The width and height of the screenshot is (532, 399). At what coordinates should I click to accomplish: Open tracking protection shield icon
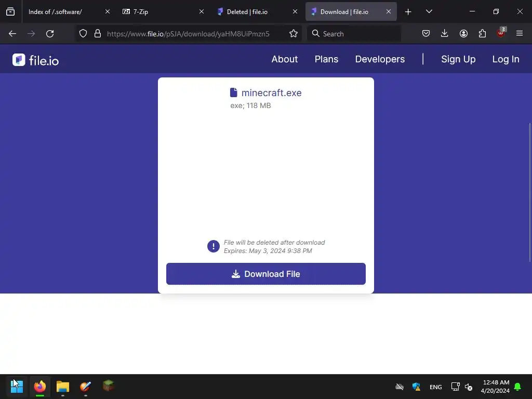tap(83, 34)
